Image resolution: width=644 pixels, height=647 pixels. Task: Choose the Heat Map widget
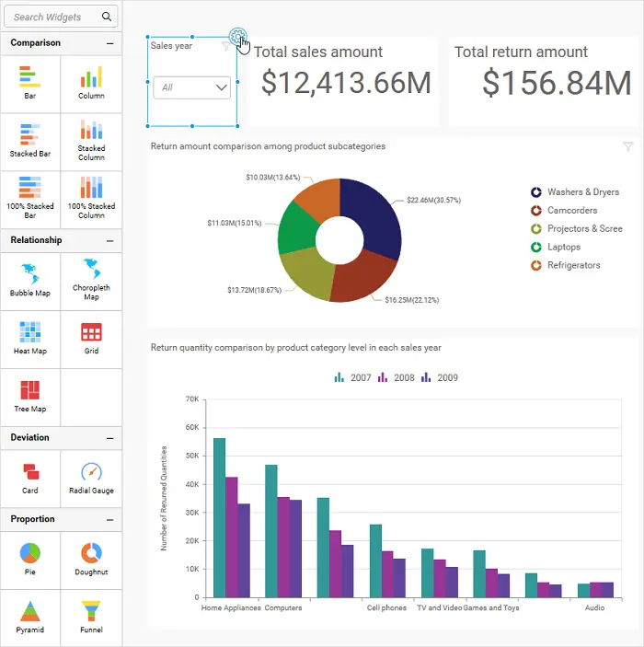30,337
